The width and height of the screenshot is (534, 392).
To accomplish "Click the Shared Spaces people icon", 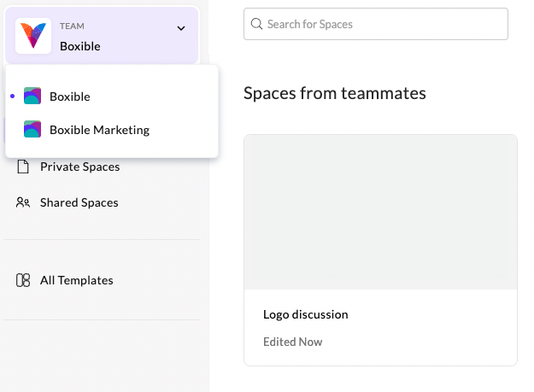I will [23, 202].
